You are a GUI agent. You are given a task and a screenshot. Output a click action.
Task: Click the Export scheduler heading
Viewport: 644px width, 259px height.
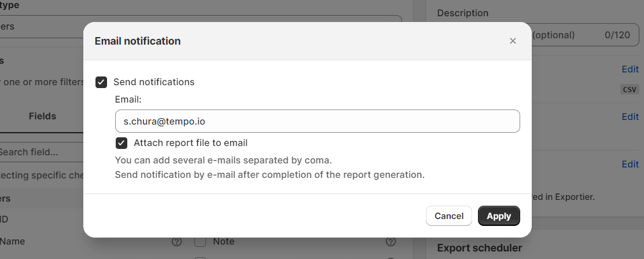[479, 248]
